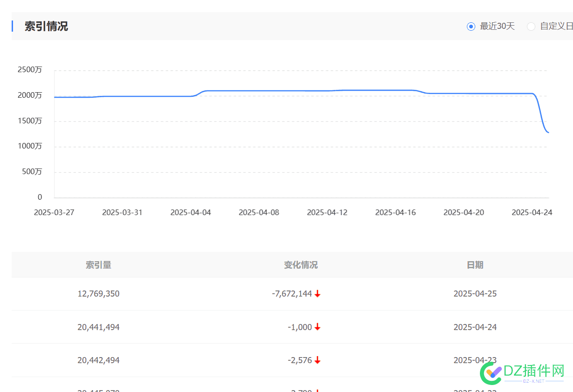Click the 2025-04-04 x-axis label
The width and height of the screenshot is (573, 392).
tap(190, 212)
